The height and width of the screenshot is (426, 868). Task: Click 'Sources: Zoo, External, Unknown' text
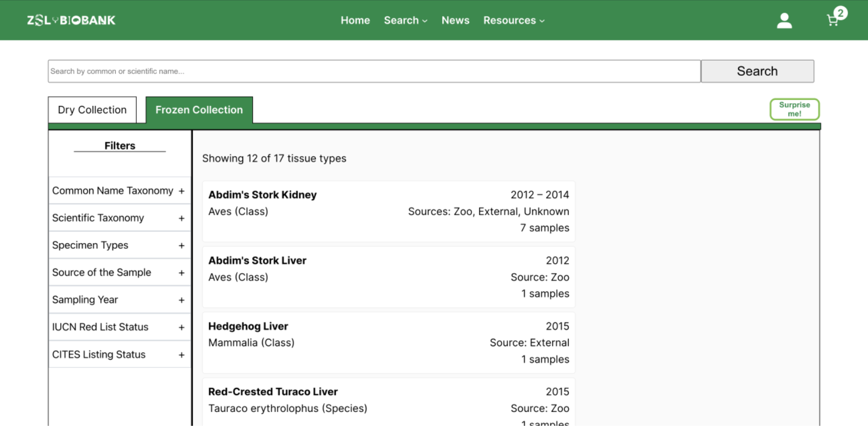click(489, 211)
